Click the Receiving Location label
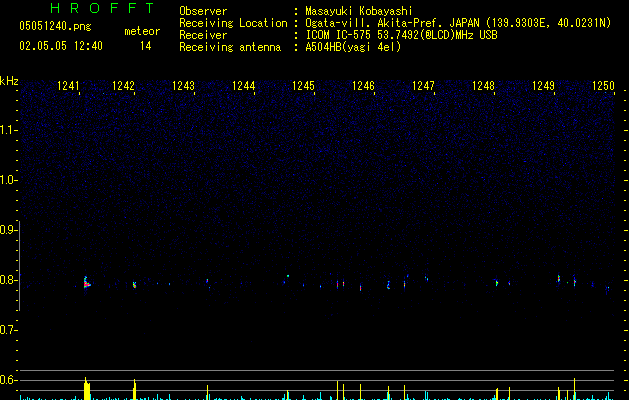Image resolution: width=629 pixels, height=400 pixels. point(233,23)
